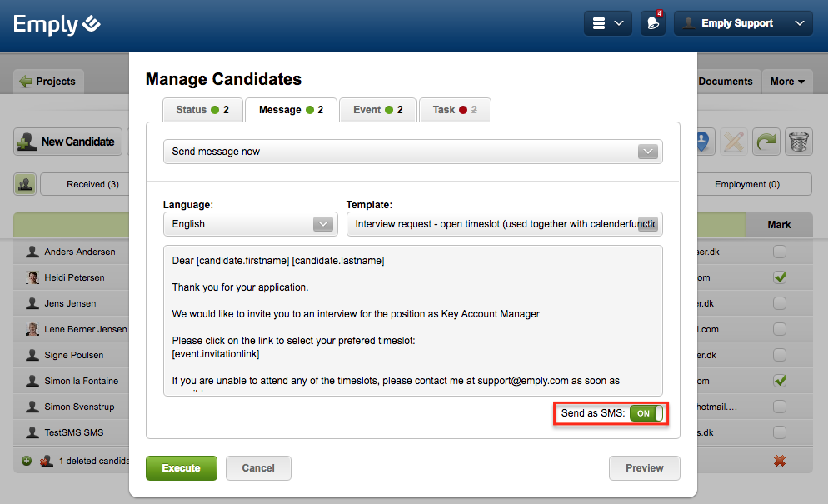Open the Status tab

coord(202,110)
